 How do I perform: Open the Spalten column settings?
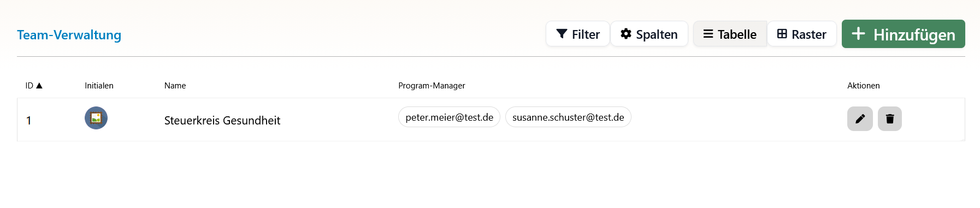tap(649, 34)
